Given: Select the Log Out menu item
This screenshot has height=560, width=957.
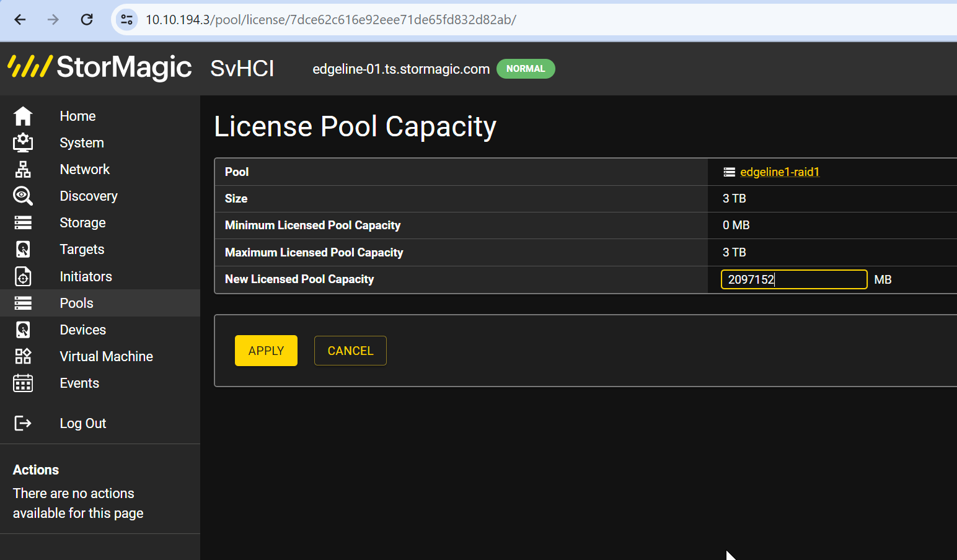Looking at the screenshot, I should pos(83,423).
